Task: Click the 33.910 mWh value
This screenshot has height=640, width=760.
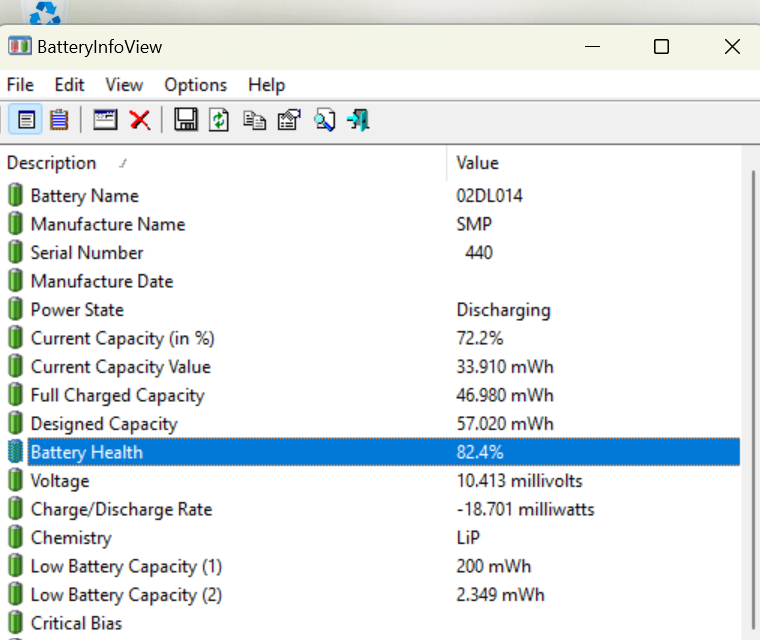Action: (x=505, y=367)
